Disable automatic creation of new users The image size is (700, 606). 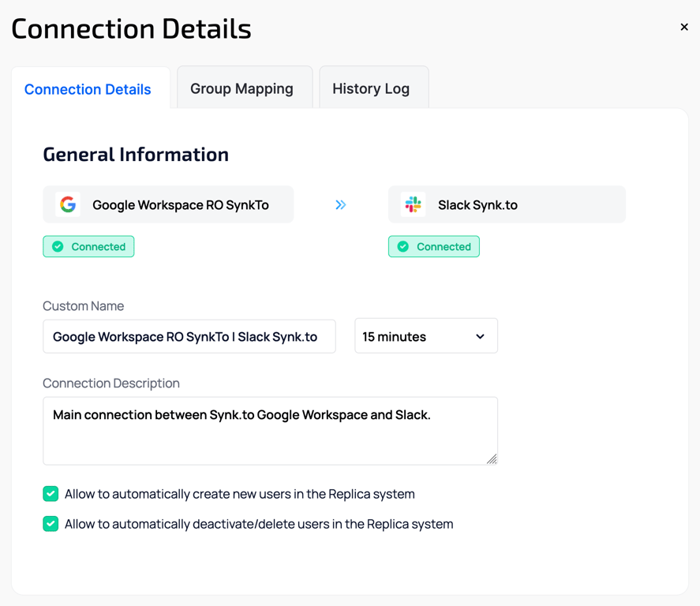(x=51, y=494)
